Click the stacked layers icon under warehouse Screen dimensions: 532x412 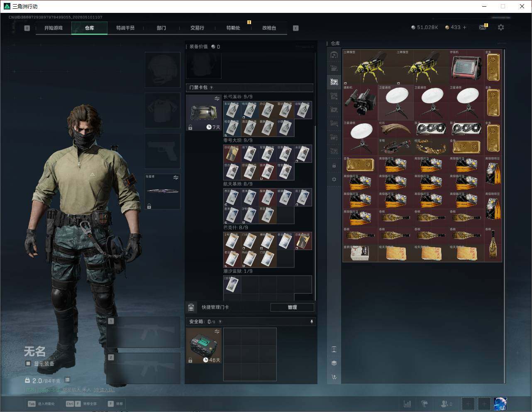pos(334,363)
